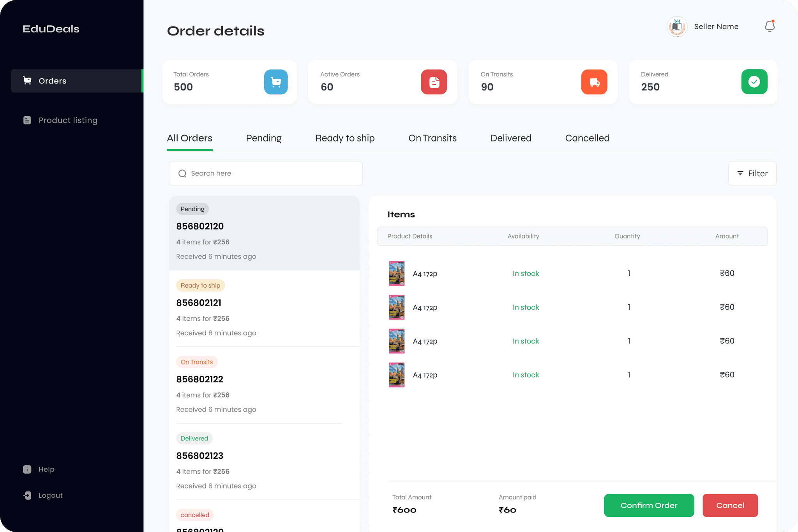Click the seller profile avatar

pyautogui.click(x=677, y=27)
